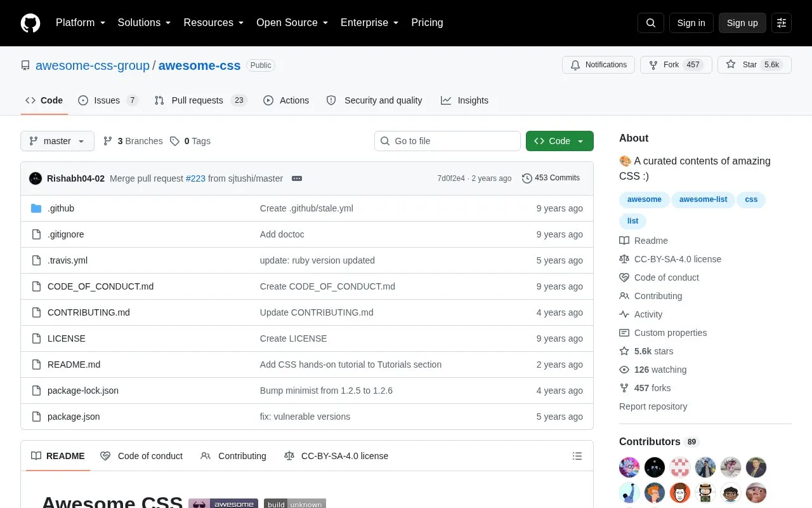
Task: Open the Security and quality tab
Action: pyautogui.click(x=374, y=100)
